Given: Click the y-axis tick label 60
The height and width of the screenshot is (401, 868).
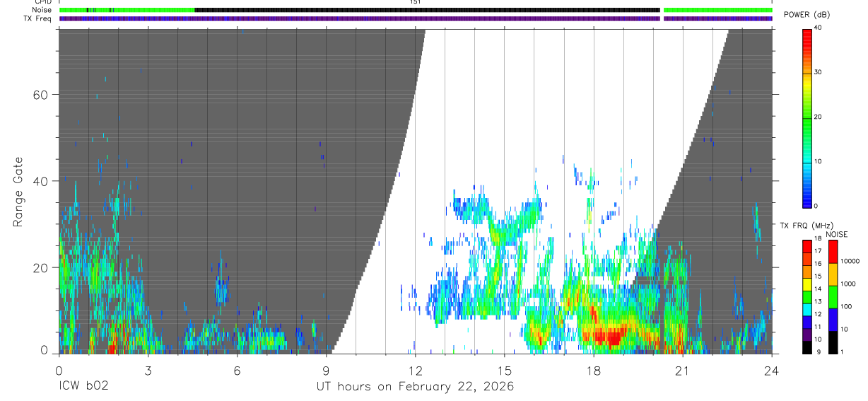Looking at the screenshot, I should (42, 95).
